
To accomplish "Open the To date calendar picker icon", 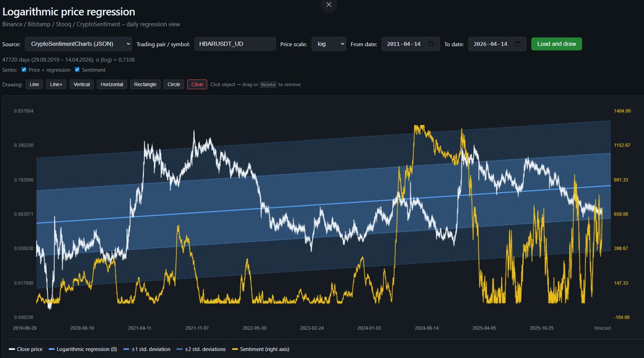I will (518, 44).
